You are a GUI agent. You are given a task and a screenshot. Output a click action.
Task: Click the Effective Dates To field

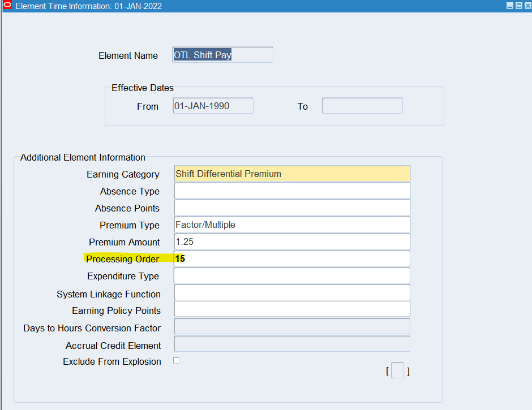click(x=362, y=106)
